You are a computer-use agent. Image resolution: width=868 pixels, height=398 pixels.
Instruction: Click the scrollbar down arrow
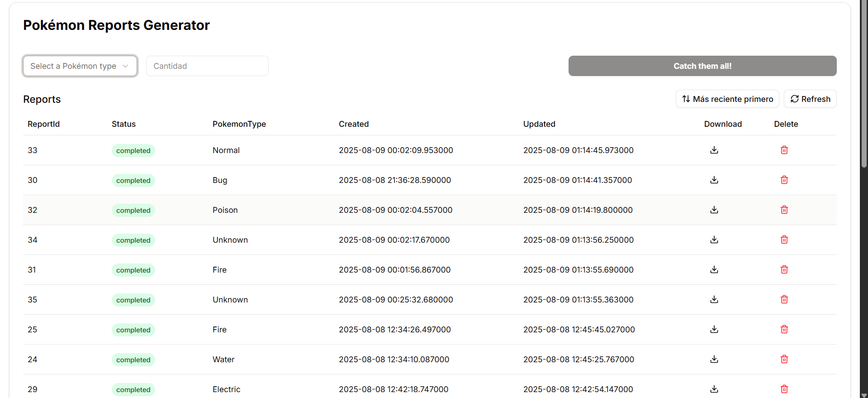coord(864,395)
